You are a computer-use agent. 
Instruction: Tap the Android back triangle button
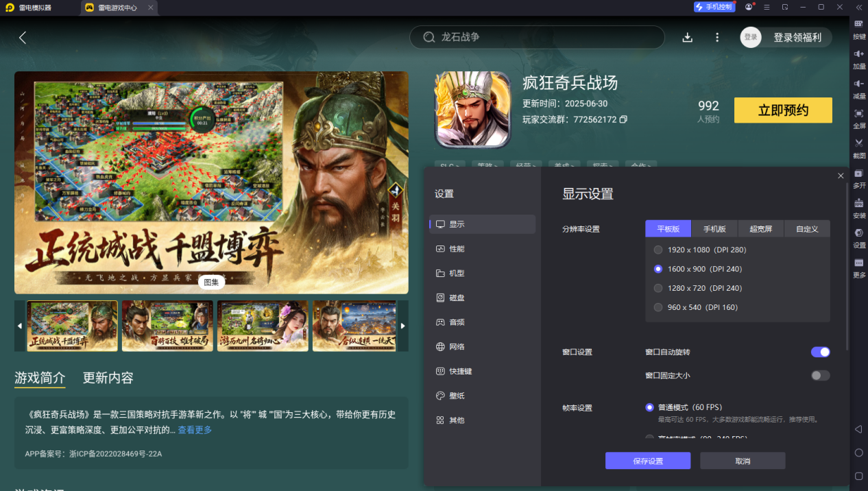click(858, 429)
